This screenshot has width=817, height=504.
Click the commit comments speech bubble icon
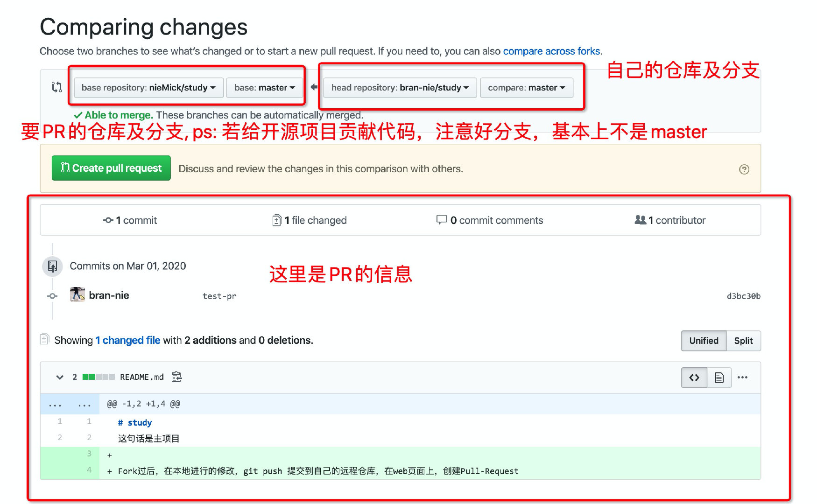[441, 220]
